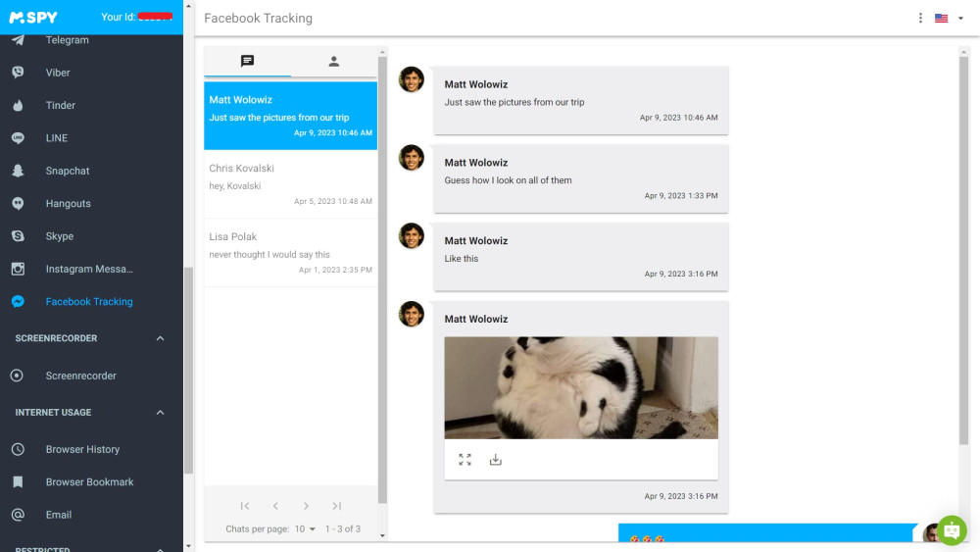
Task: Open the Telegram paper-plane icon
Action: coord(18,40)
